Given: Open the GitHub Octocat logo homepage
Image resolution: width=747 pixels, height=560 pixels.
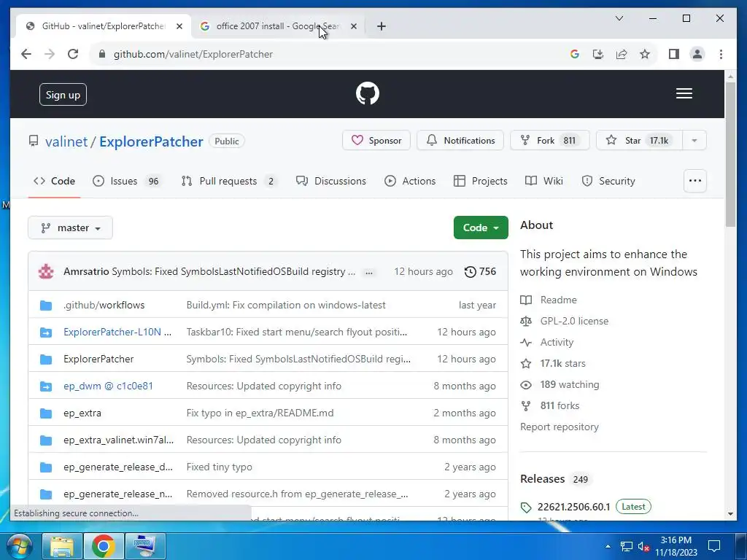Looking at the screenshot, I should coord(368,93).
